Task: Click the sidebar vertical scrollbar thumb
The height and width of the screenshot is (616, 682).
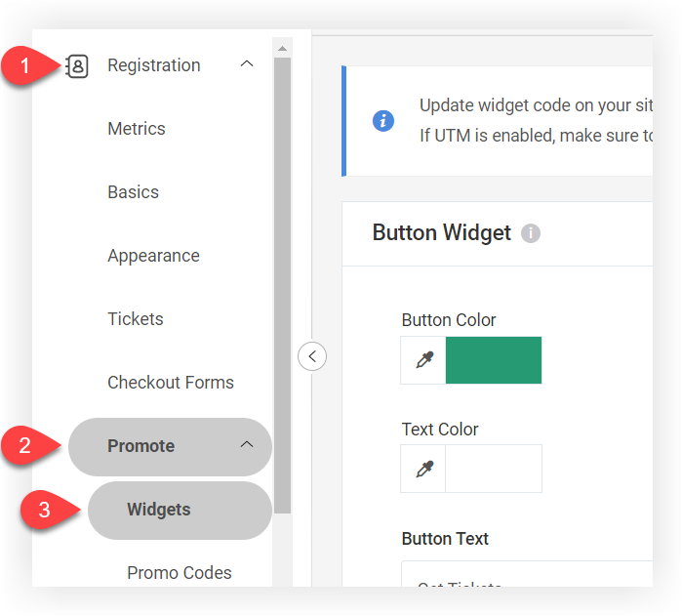Action: (282, 285)
